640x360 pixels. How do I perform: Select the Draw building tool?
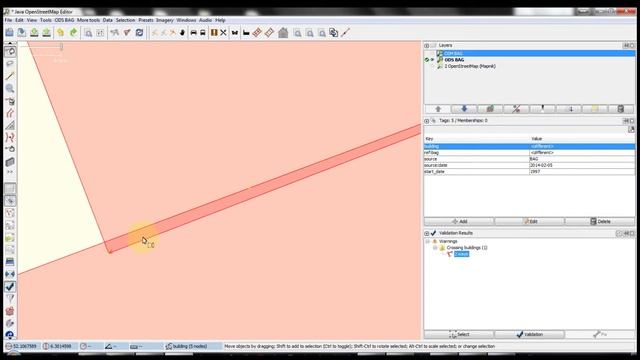coord(10,162)
